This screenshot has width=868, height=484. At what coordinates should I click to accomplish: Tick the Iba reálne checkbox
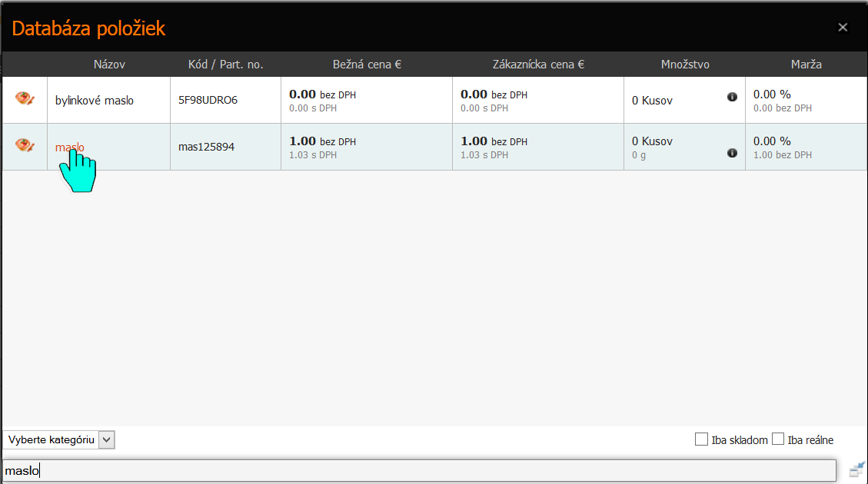(778, 439)
